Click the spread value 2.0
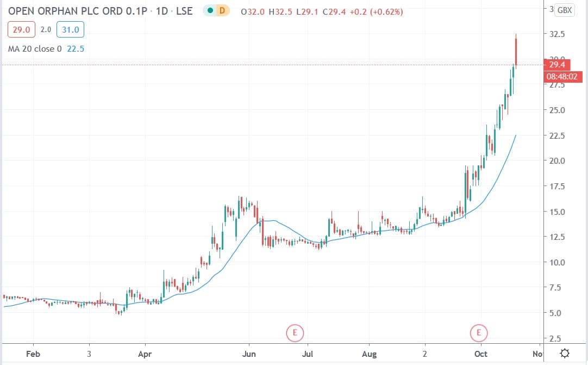588x365 pixels. tap(46, 30)
